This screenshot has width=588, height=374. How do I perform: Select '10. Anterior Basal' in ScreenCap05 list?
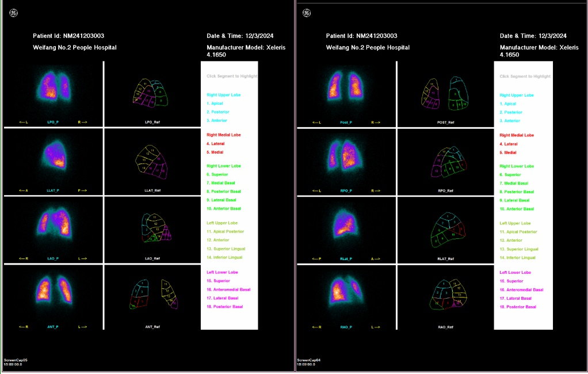[x=223, y=208]
